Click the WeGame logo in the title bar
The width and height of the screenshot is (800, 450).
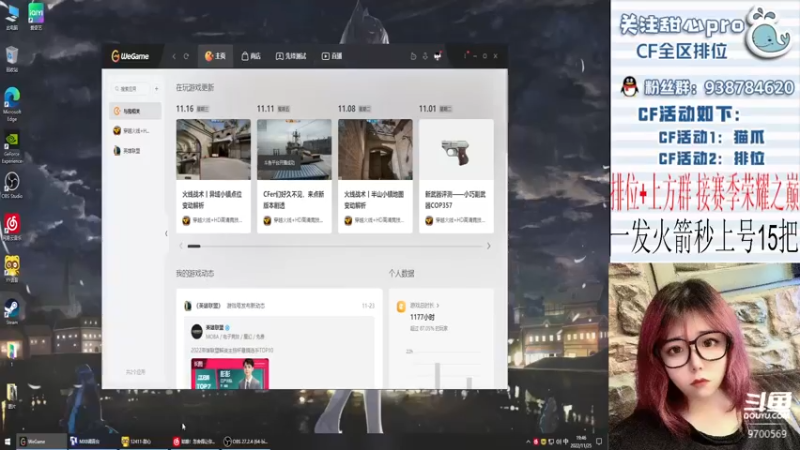pyautogui.click(x=130, y=56)
